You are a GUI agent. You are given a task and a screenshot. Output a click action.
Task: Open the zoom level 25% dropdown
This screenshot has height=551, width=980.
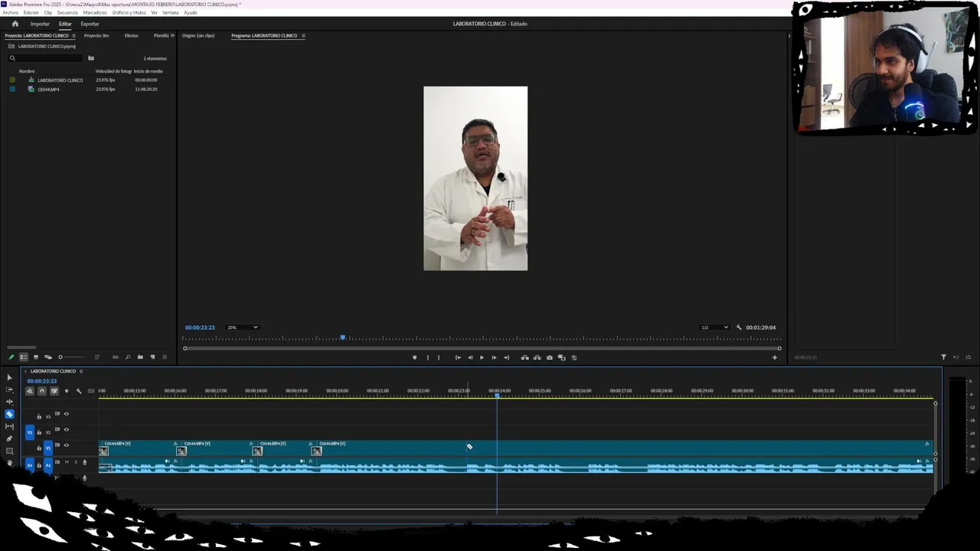pyautogui.click(x=243, y=328)
